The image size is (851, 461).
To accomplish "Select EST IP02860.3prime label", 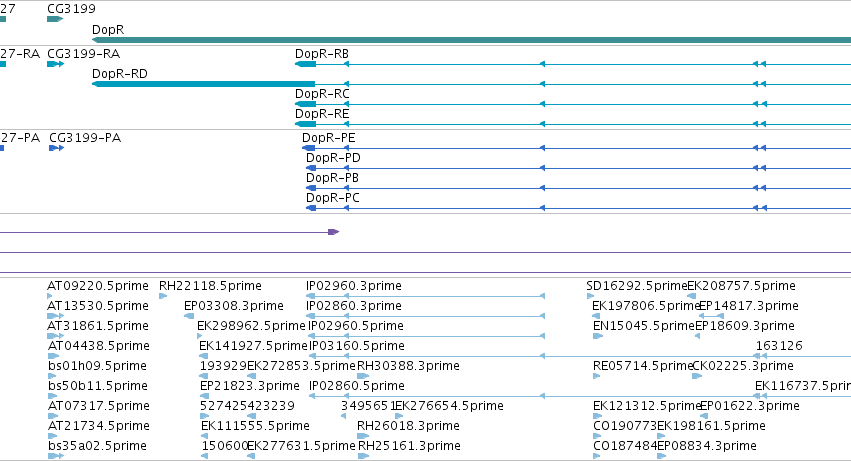I will (x=354, y=306).
